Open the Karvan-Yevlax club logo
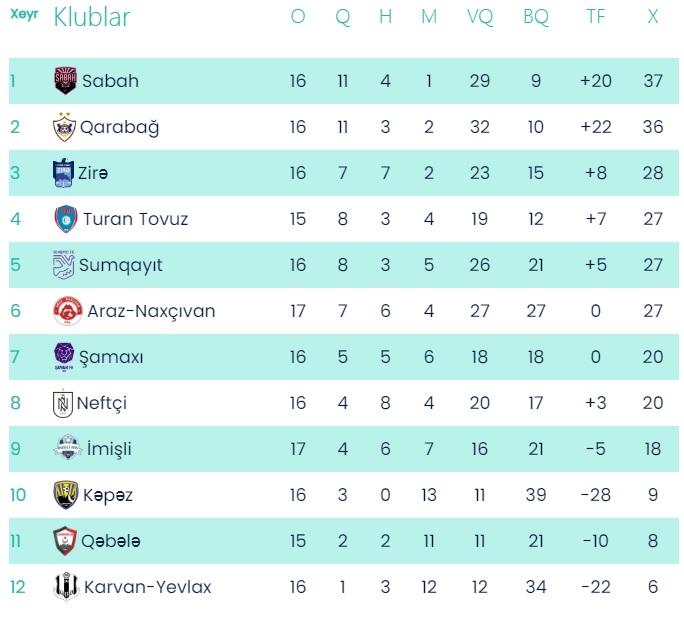This screenshot has height=618, width=684. click(x=65, y=587)
